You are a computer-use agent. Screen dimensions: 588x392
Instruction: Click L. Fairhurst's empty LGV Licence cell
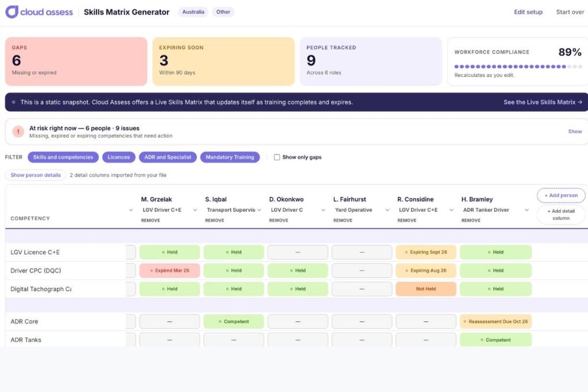coord(362,252)
